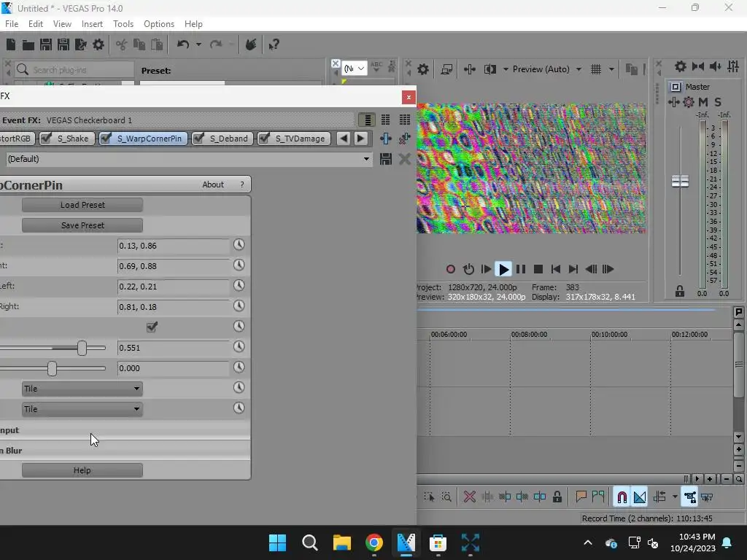Image resolution: width=747 pixels, height=560 pixels.
Task: Open the Preview (Auto) quality dropdown
Action: point(546,69)
